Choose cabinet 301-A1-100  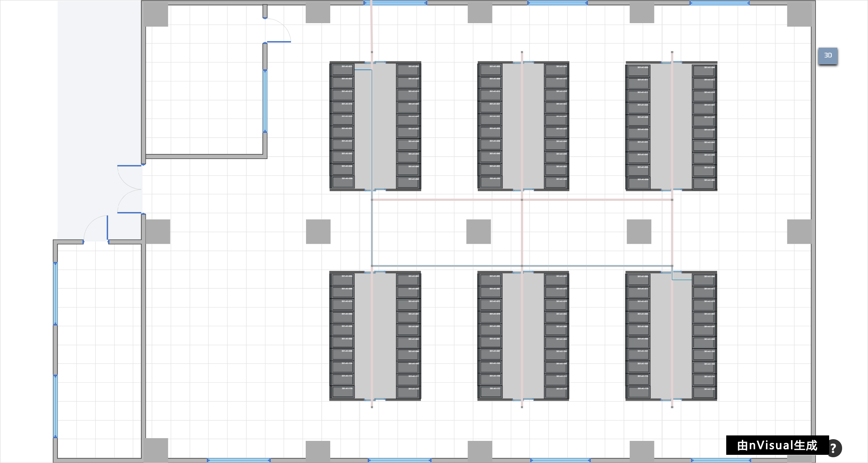pos(556,355)
